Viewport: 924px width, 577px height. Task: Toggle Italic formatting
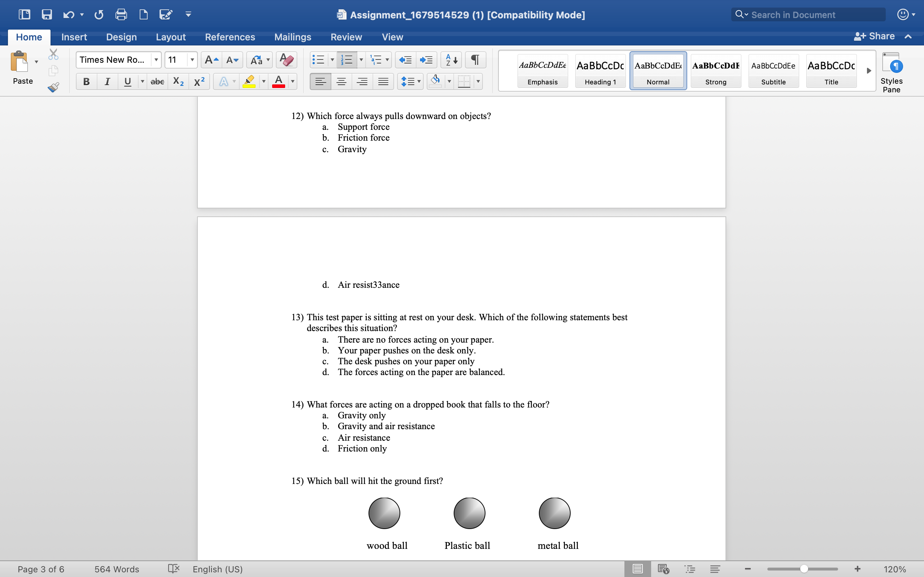point(107,82)
